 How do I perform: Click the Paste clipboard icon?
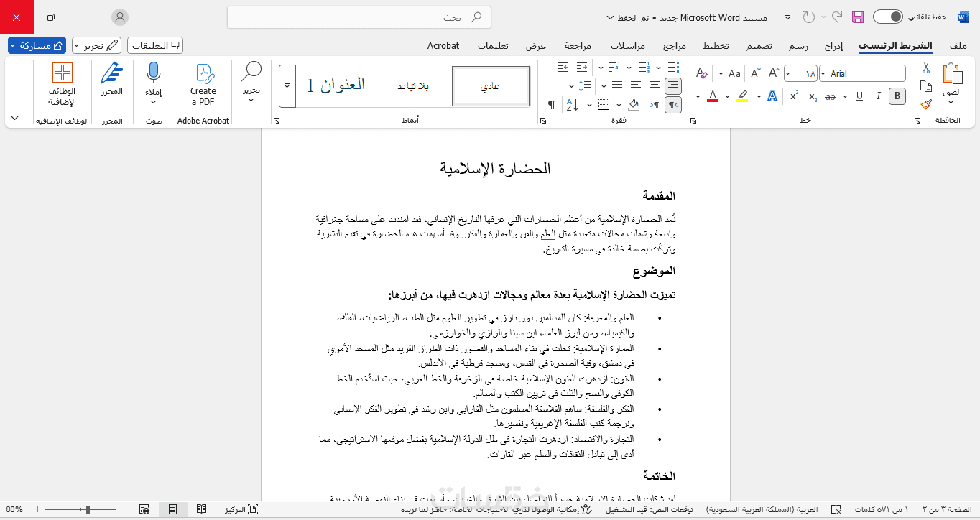click(x=952, y=74)
